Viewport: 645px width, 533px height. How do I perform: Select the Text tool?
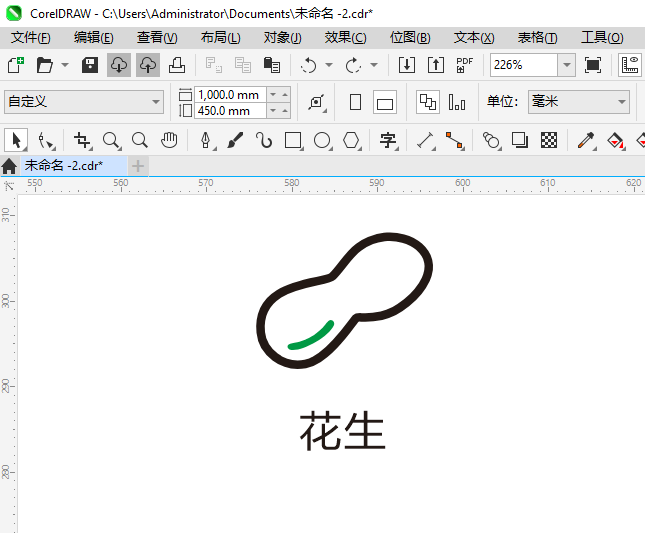(388, 141)
